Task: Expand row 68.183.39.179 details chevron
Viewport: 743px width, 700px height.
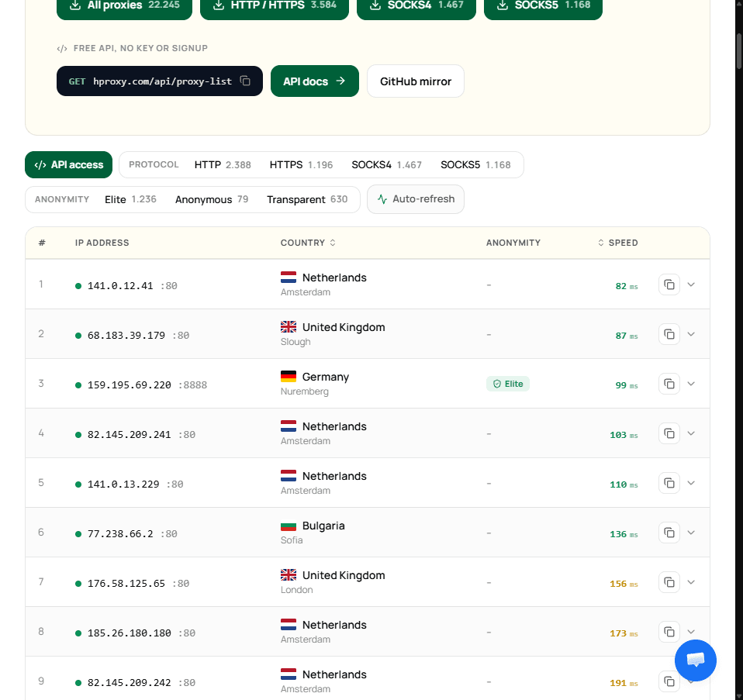Action: pos(691,334)
